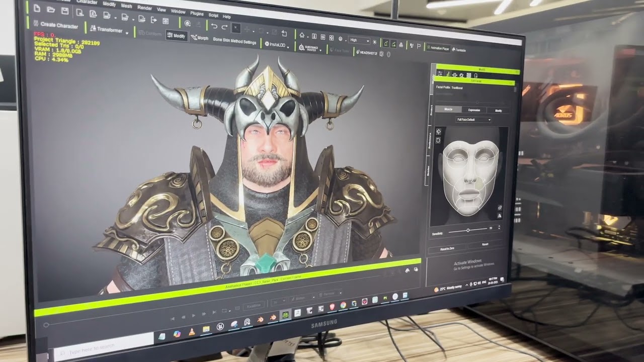644x362 pixels.
Task: Select the arrow Select tool icon
Action: [236, 29]
